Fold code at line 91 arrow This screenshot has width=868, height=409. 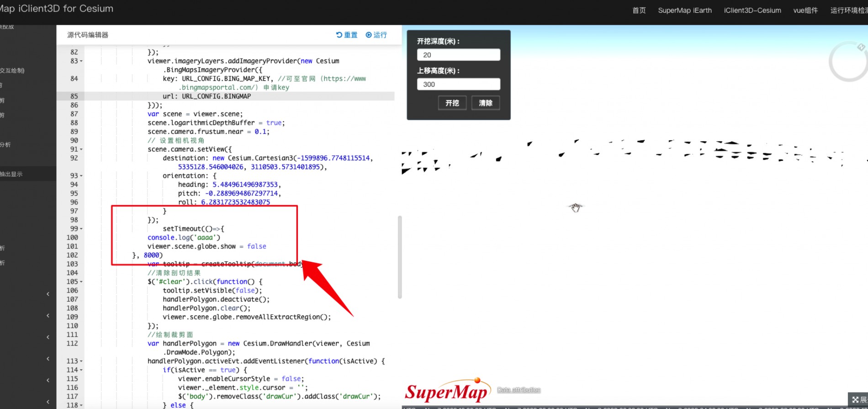pyautogui.click(x=81, y=149)
